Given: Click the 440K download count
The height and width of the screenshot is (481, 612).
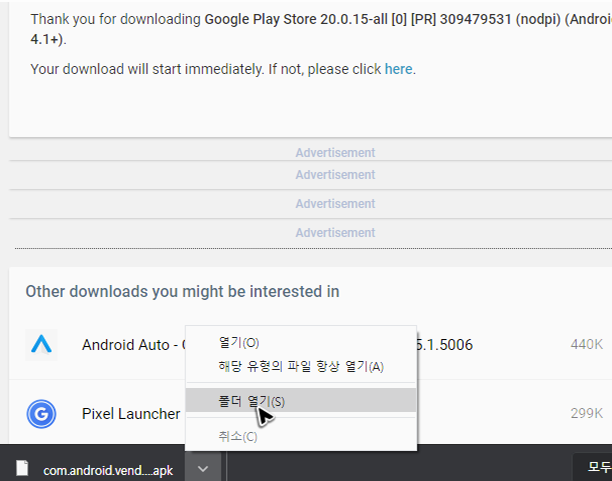Looking at the screenshot, I should pos(587,344).
